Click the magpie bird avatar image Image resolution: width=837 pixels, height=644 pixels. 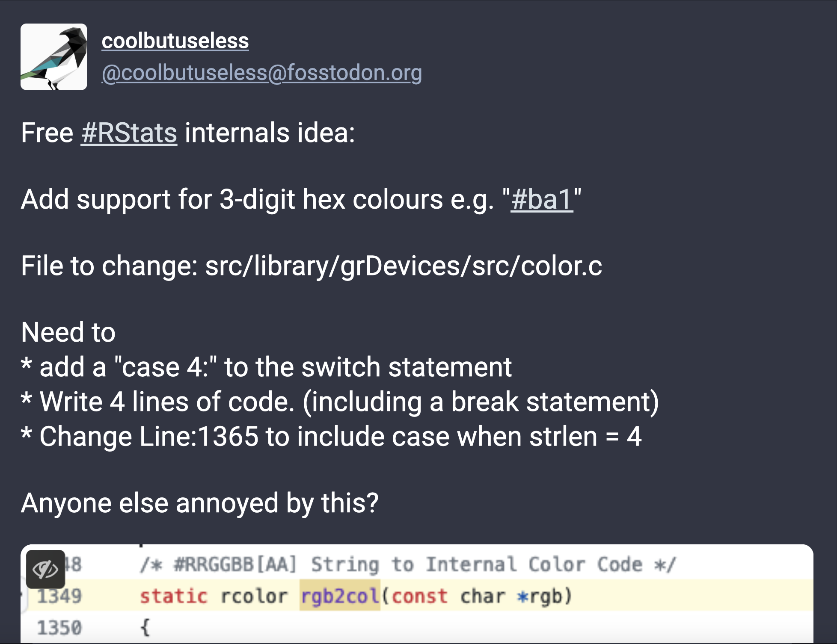click(54, 57)
